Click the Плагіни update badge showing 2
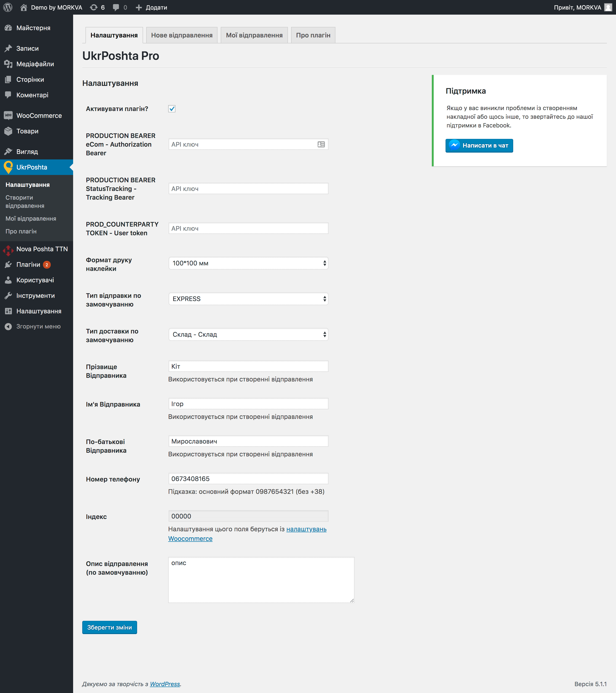The image size is (616, 693). 47,265
